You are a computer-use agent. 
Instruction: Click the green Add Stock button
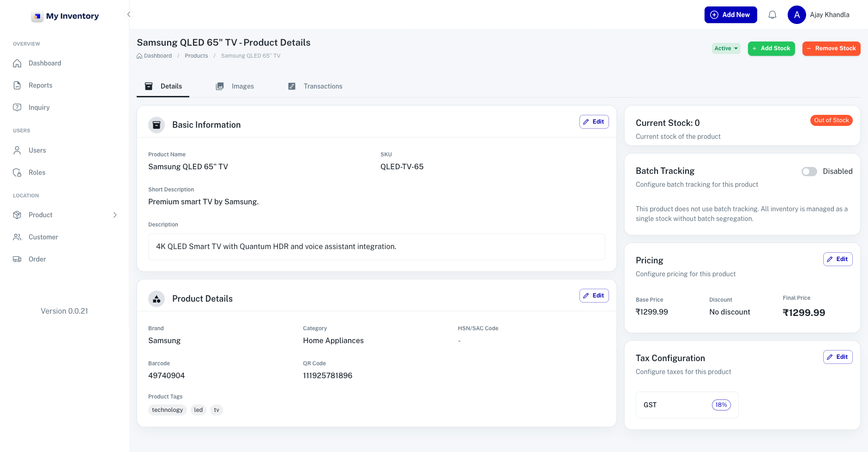click(771, 48)
